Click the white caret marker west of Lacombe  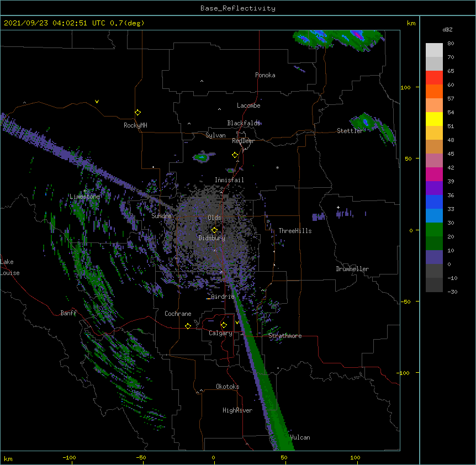pos(219,109)
